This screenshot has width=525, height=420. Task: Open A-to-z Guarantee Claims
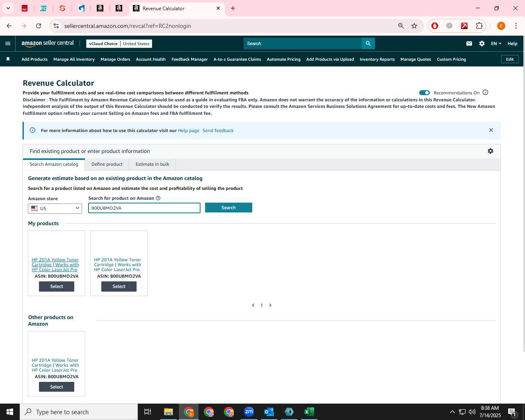click(237, 59)
